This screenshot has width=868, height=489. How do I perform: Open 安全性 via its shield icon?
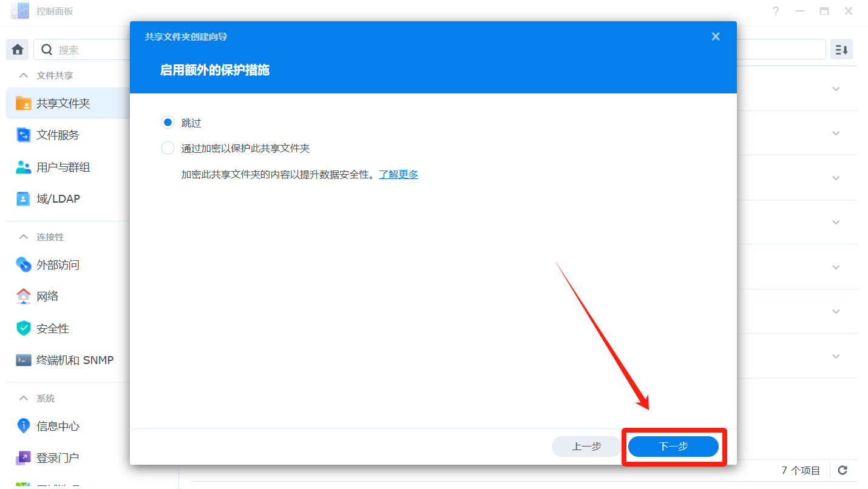[23, 328]
